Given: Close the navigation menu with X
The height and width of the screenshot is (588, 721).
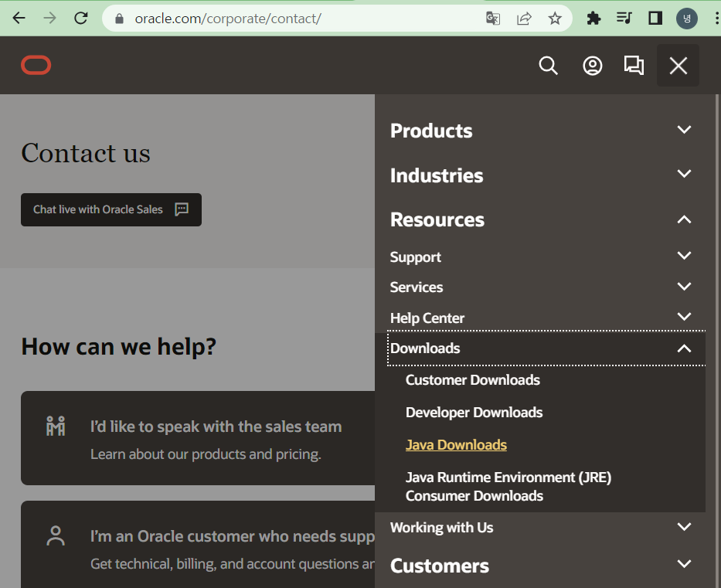Looking at the screenshot, I should pyautogui.click(x=678, y=65).
